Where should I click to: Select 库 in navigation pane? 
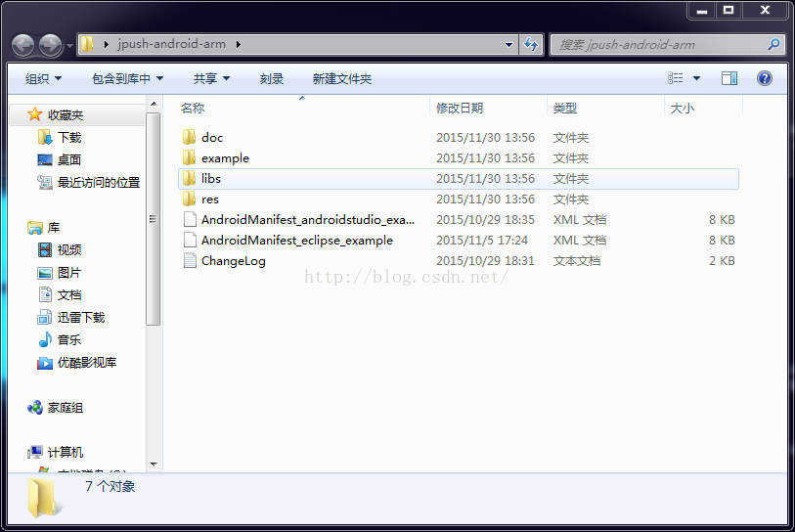click(x=54, y=228)
